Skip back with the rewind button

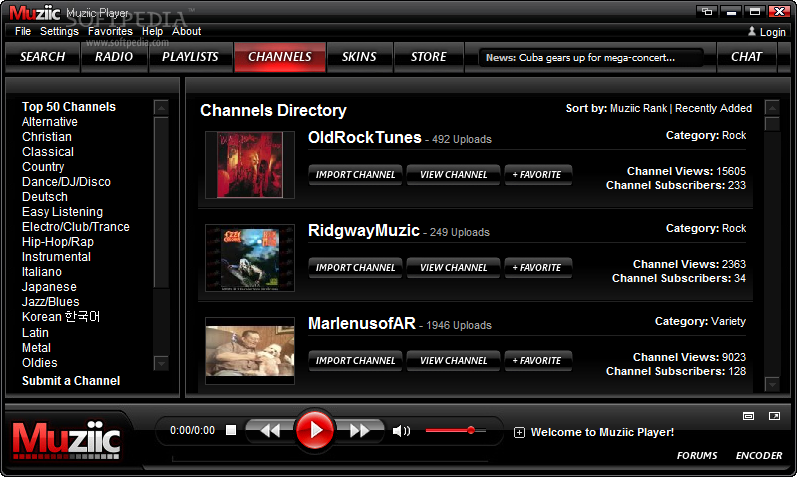270,431
